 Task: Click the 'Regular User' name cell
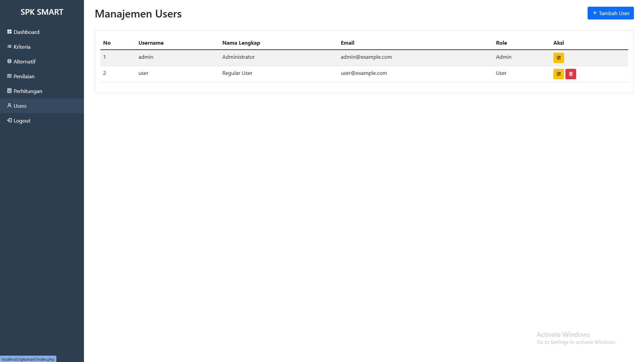(237, 73)
